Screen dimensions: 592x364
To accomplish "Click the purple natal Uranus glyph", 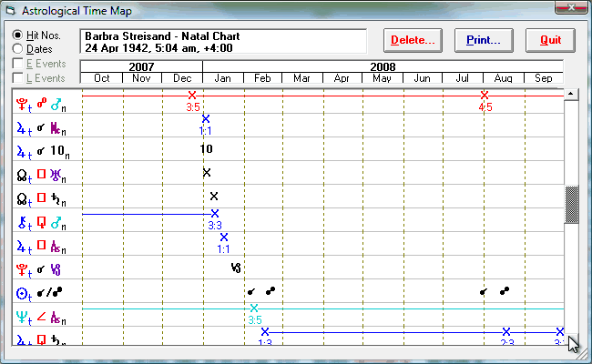I will click(56, 175).
